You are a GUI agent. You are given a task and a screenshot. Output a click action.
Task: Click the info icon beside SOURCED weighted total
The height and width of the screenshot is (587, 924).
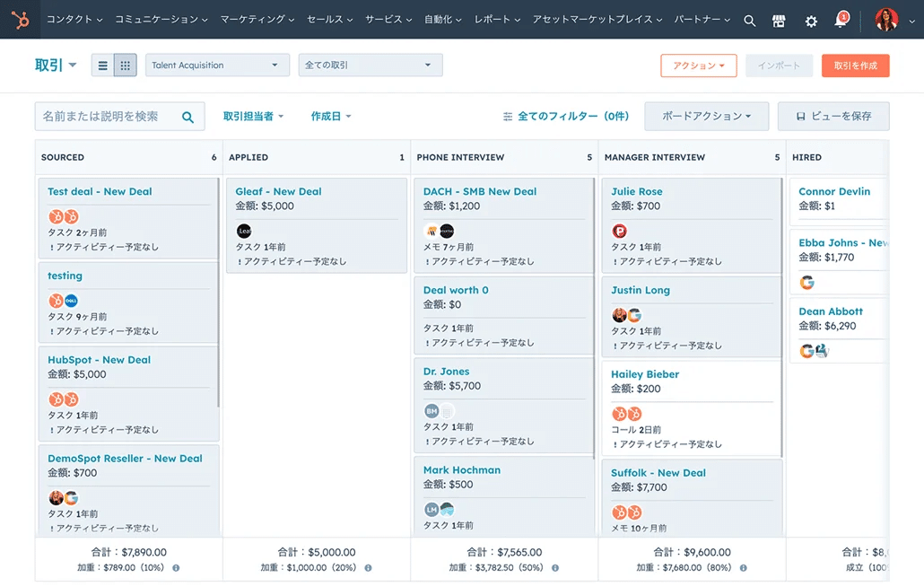(176, 568)
